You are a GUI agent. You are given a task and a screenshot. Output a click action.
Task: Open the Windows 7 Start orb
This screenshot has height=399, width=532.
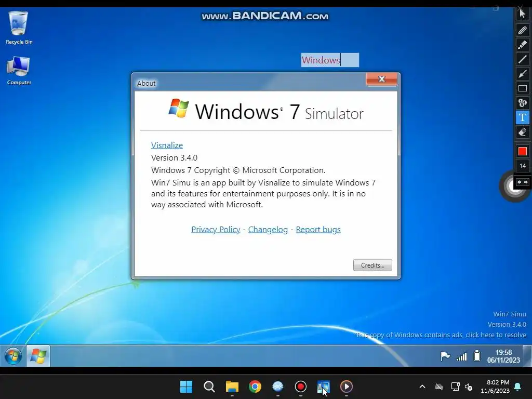tap(13, 356)
